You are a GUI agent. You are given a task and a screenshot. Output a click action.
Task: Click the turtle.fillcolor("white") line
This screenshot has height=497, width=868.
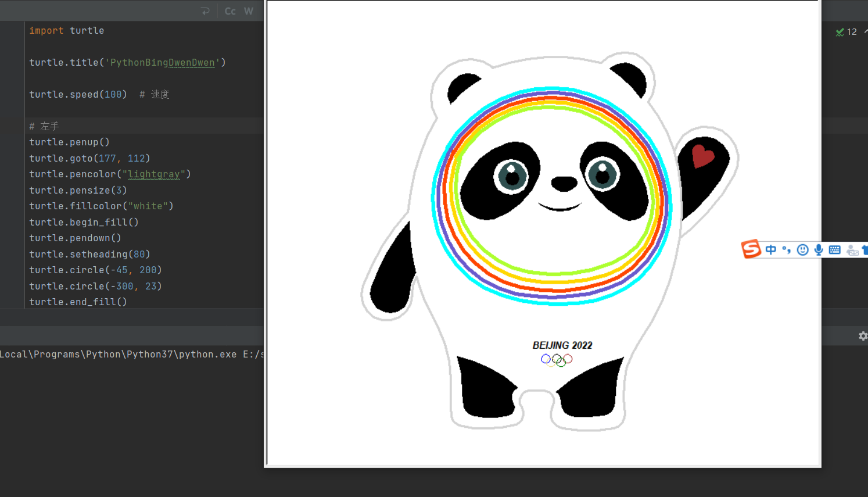coord(101,206)
